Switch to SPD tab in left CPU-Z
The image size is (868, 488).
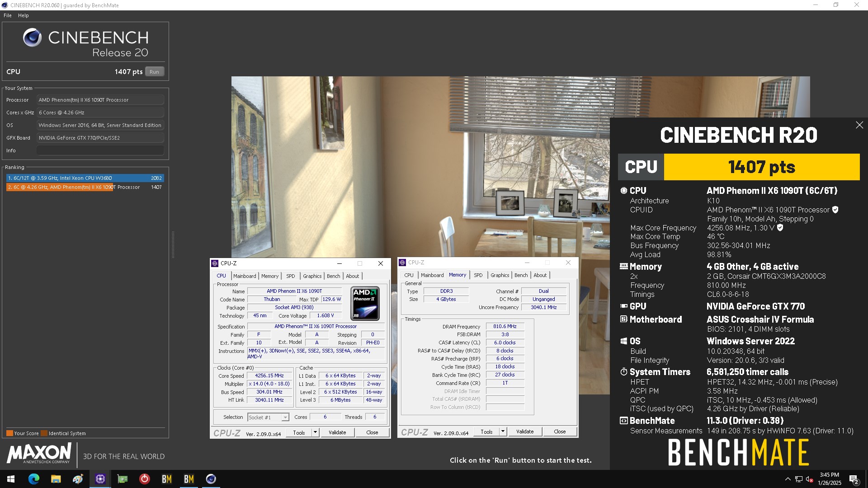291,276
